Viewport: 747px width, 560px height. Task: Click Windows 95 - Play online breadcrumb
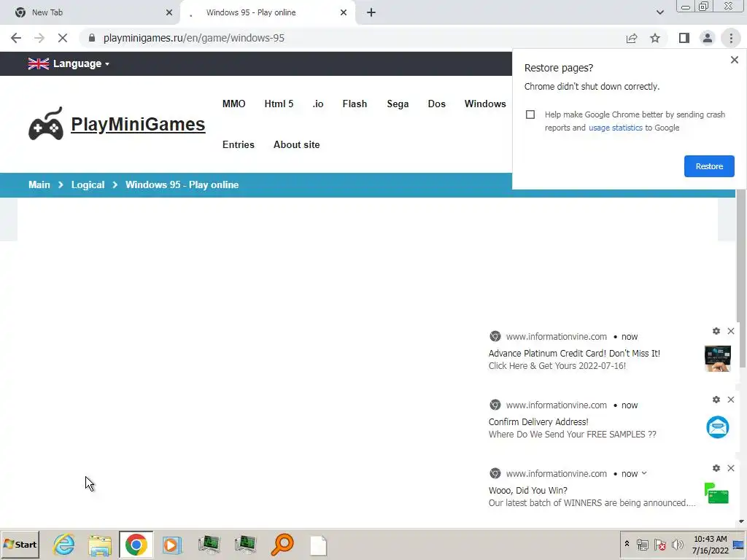(x=182, y=184)
